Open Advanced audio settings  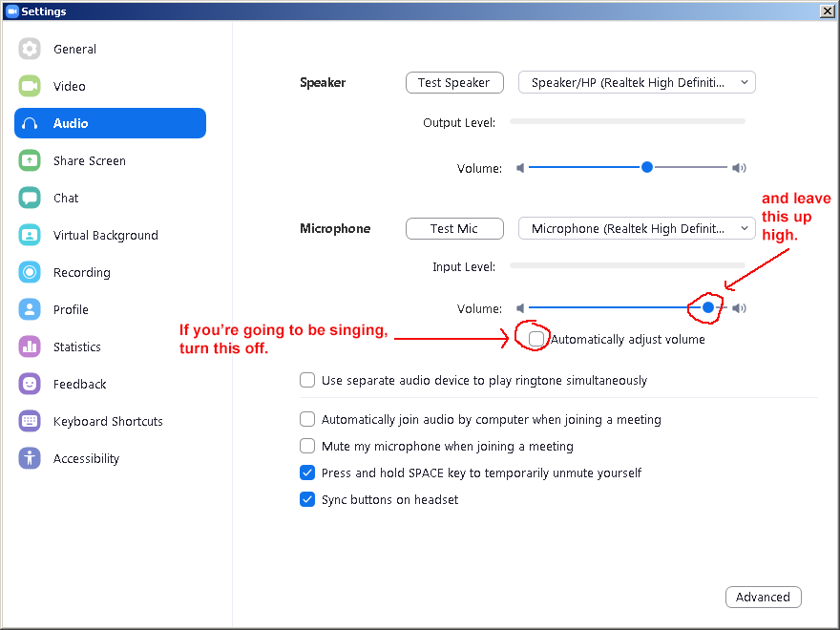763,597
